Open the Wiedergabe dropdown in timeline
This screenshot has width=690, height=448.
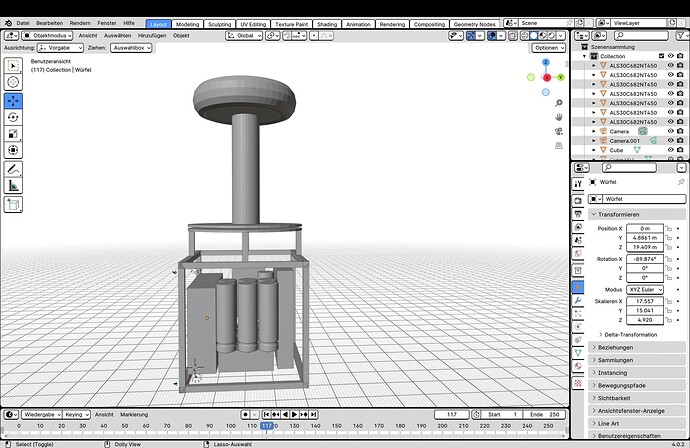pos(41,415)
